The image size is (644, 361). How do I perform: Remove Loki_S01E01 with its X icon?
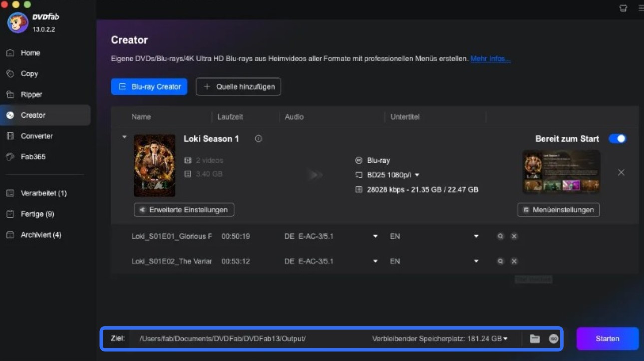[514, 236]
